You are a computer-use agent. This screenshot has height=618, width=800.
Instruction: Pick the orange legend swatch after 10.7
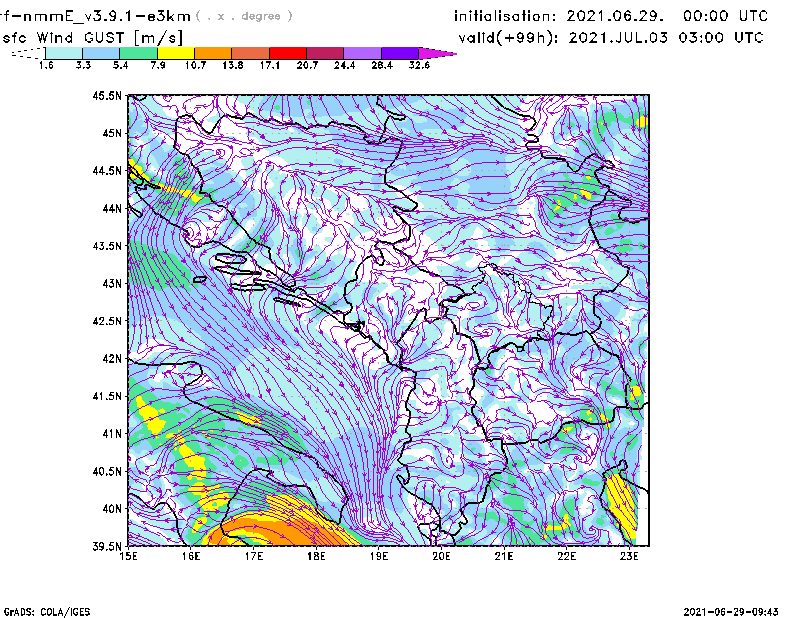pos(213,53)
